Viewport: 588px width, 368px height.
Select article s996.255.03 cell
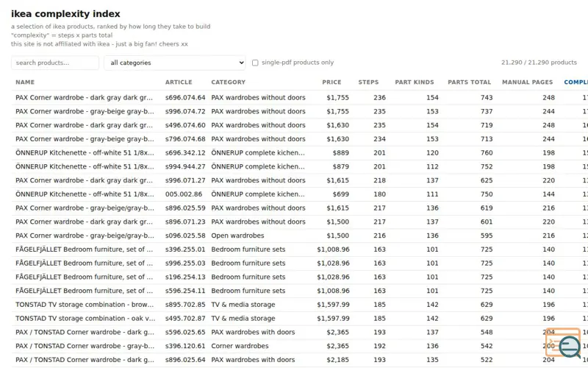coord(185,263)
